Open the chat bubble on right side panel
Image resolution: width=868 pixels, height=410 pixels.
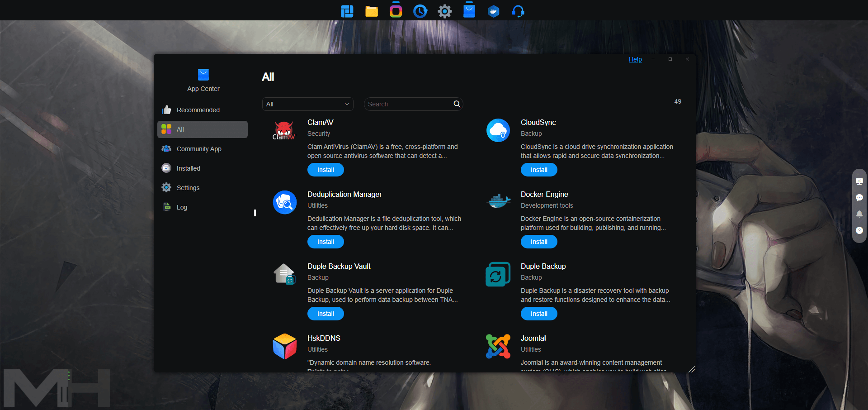859,198
